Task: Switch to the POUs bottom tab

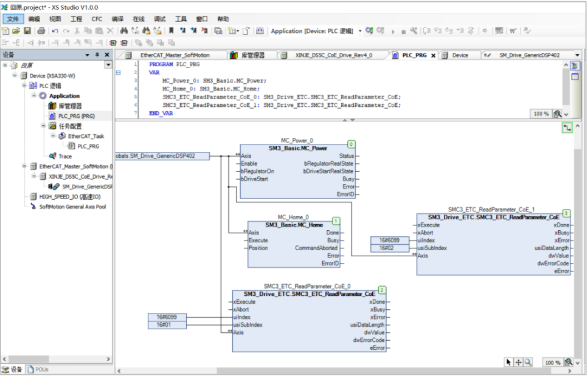Action: [x=38, y=370]
